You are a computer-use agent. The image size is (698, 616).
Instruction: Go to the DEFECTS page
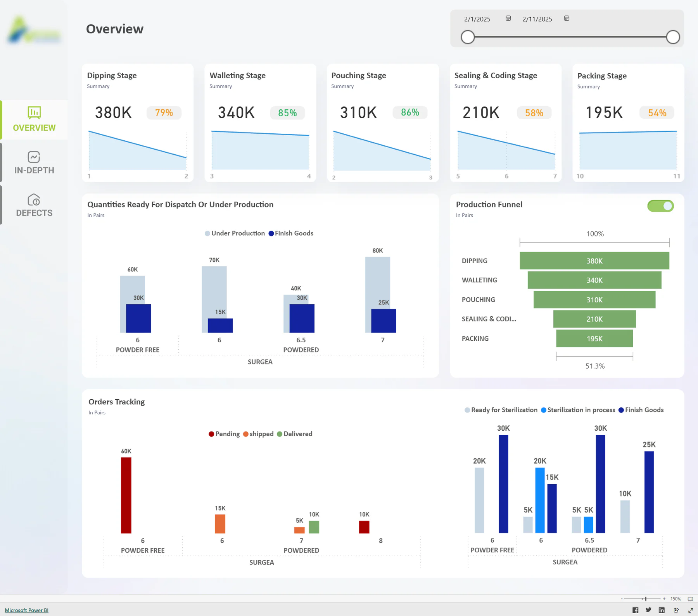pos(34,205)
